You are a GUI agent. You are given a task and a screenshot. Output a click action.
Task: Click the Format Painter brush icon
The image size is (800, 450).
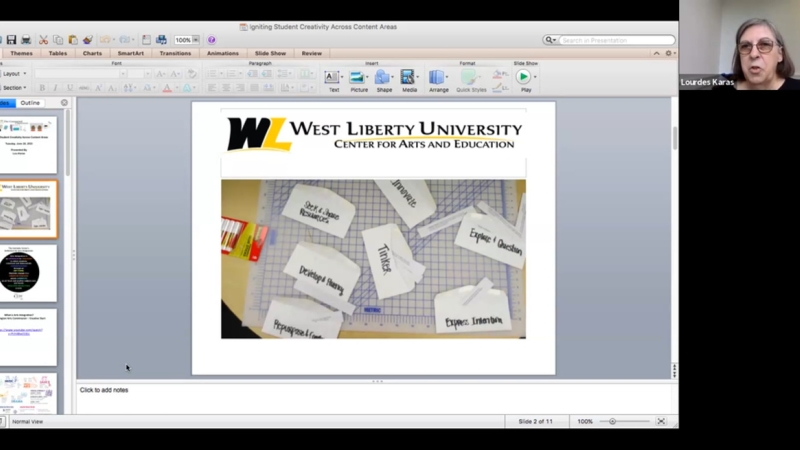point(87,40)
